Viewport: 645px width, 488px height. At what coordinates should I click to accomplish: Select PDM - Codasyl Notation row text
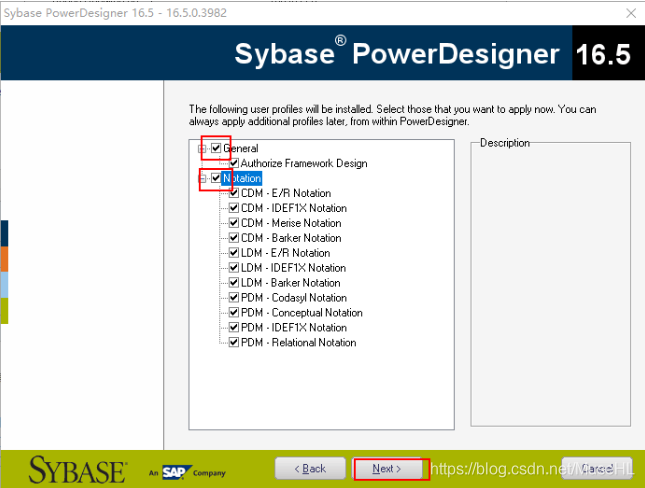[x=294, y=297]
